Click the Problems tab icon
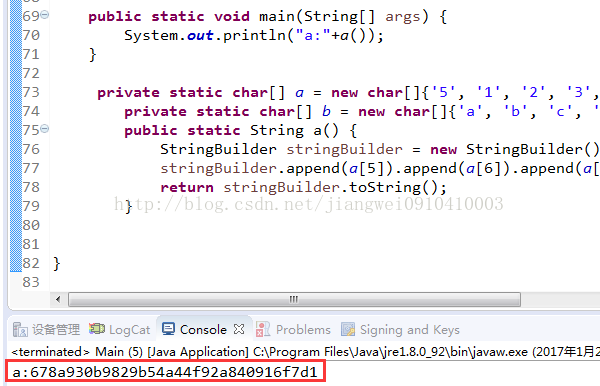Viewport: 600px width, 386px height. [x=263, y=329]
